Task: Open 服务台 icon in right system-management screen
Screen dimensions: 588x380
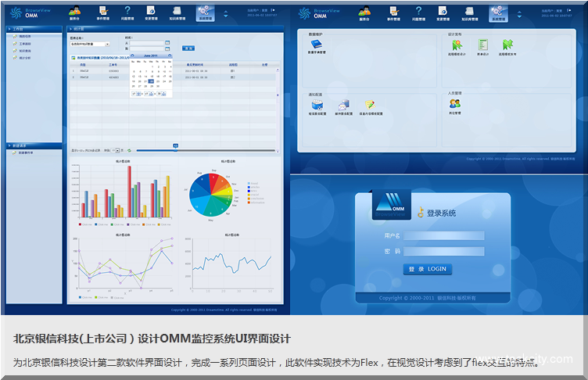Action: pos(364,13)
